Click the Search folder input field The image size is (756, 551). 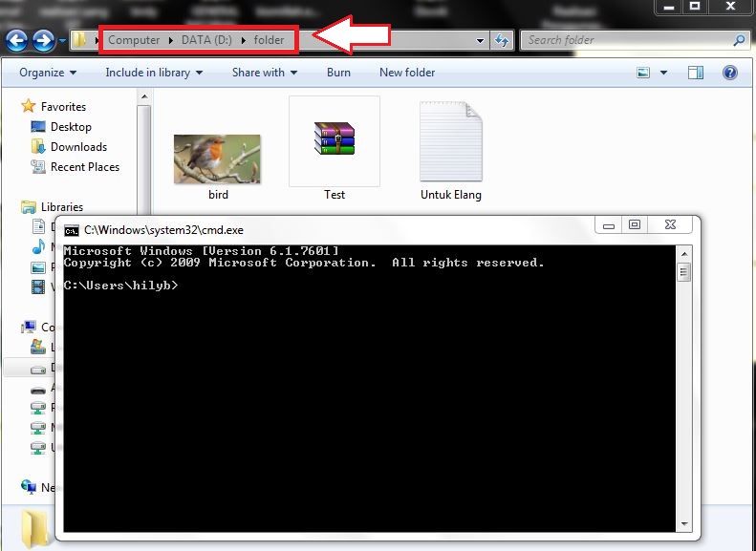point(626,40)
